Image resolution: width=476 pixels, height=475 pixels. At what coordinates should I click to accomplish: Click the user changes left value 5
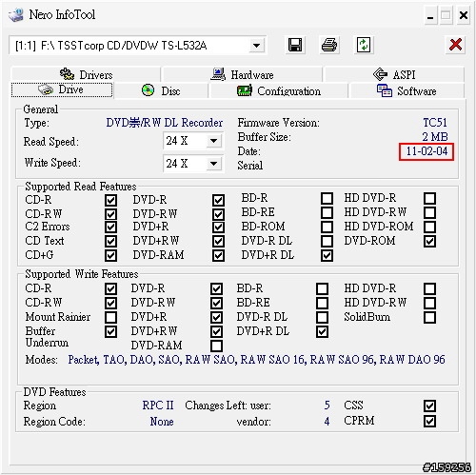click(327, 406)
